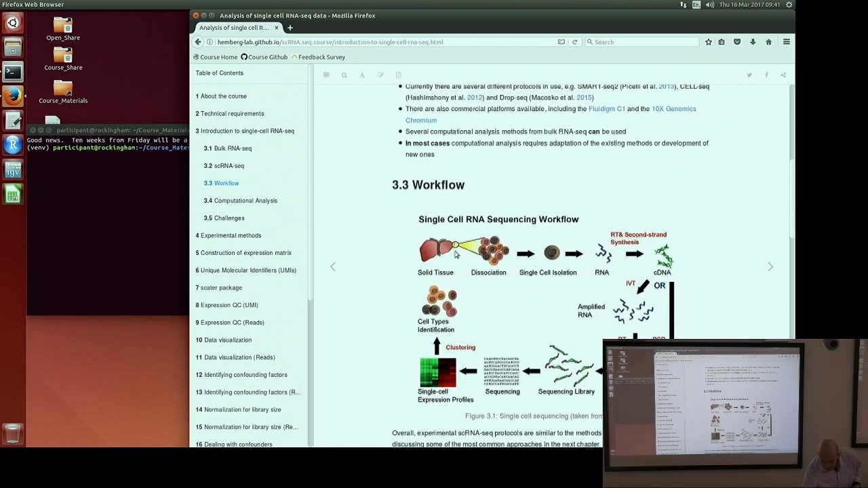Open the text editor from the dock
This screenshot has width=868, height=488.
[12, 121]
